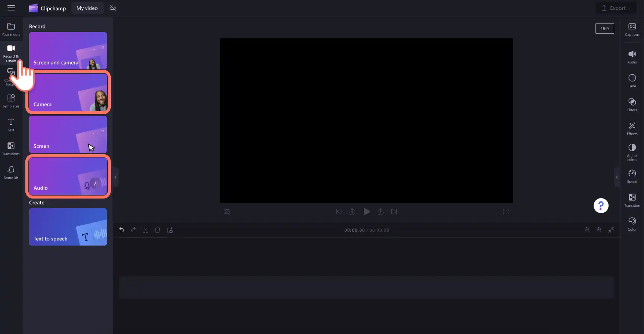644x334 pixels.
Task: Toggle fullscreen preview mode
Action: click(506, 212)
